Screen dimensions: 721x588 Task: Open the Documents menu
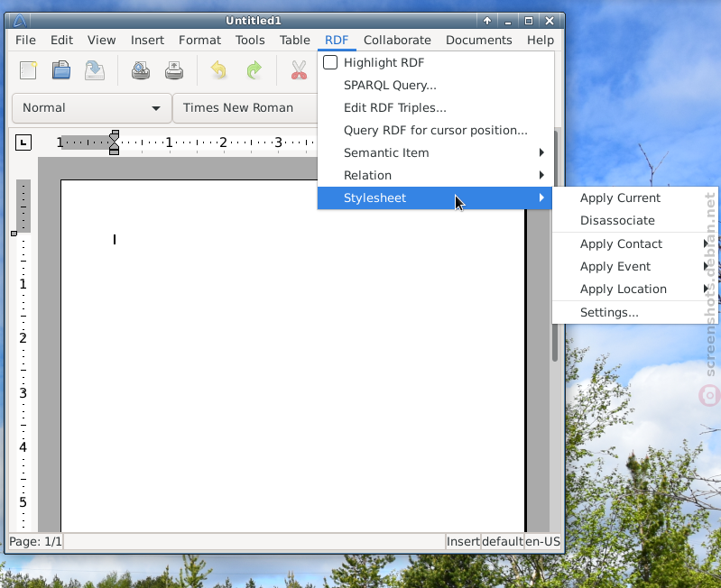click(478, 40)
